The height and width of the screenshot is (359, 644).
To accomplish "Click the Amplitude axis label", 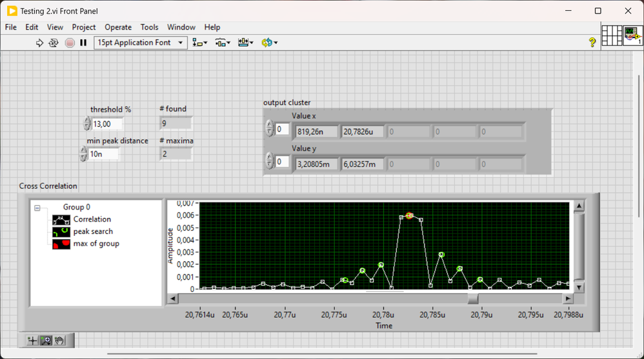I will click(170, 246).
